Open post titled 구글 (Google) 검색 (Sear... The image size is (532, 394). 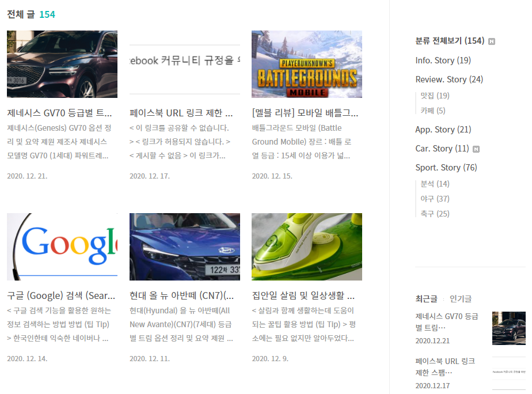[x=61, y=295]
